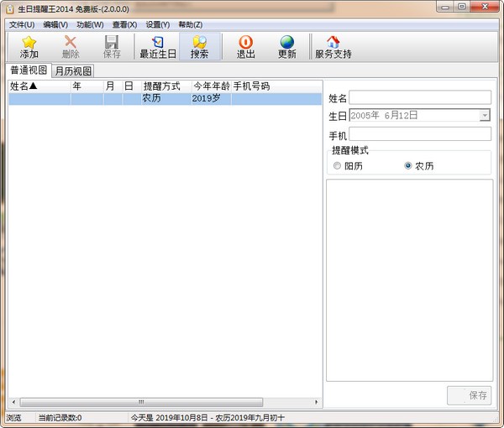The image size is (504, 428).
Task: Select the 农历 radio button
Action: click(408, 165)
